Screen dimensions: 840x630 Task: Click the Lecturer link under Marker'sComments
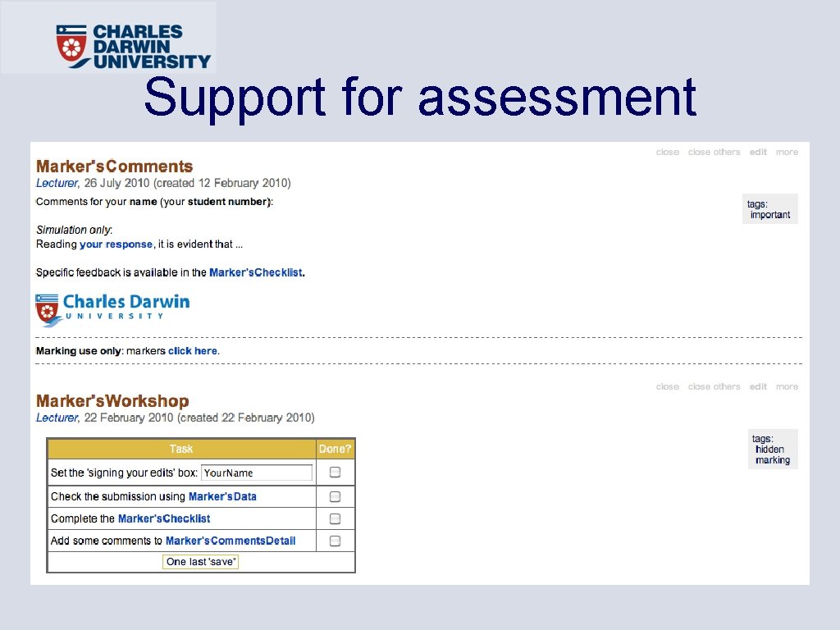pos(57,183)
